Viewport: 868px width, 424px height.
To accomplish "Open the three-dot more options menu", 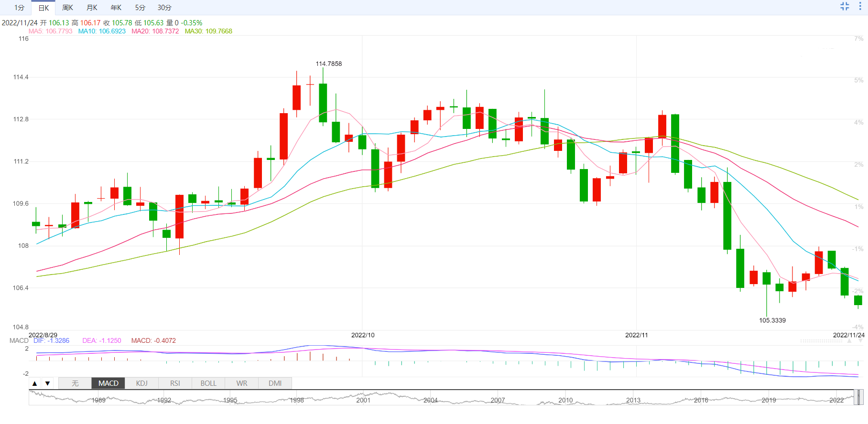I will [860, 6].
